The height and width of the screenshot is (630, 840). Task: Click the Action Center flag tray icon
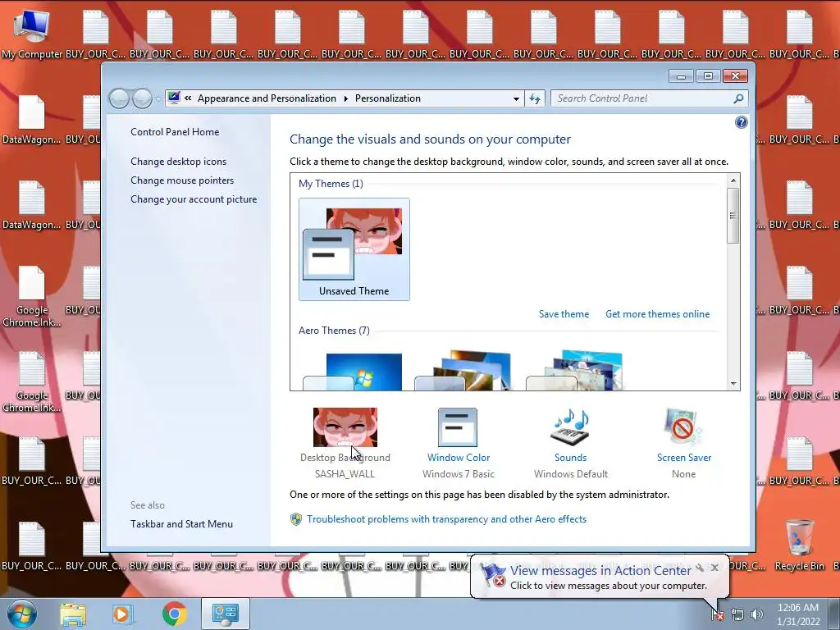point(717,615)
